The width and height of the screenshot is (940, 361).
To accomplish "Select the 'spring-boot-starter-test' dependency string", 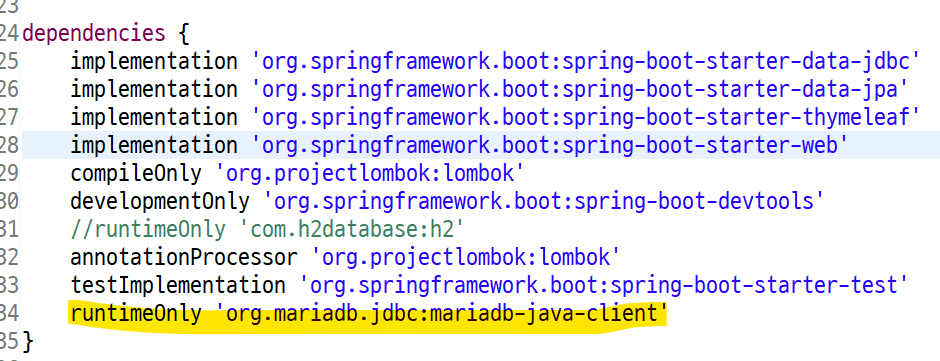I will pyautogui.click(x=603, y=285).
